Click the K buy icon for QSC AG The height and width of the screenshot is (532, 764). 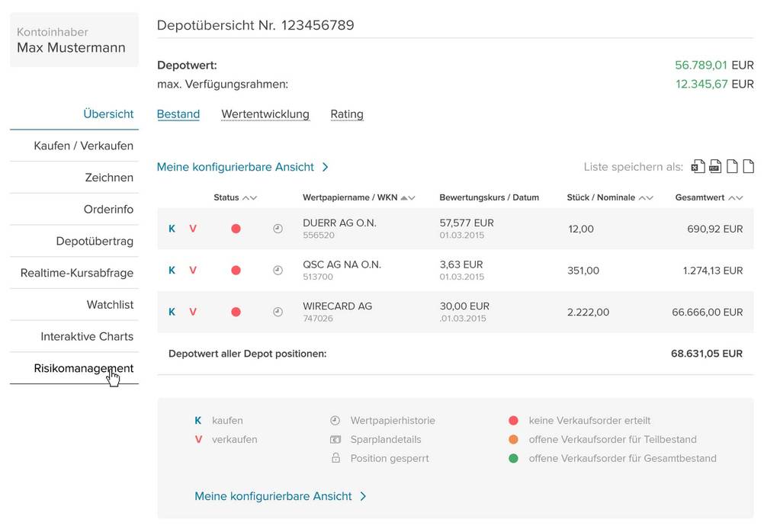pos(172,271)
